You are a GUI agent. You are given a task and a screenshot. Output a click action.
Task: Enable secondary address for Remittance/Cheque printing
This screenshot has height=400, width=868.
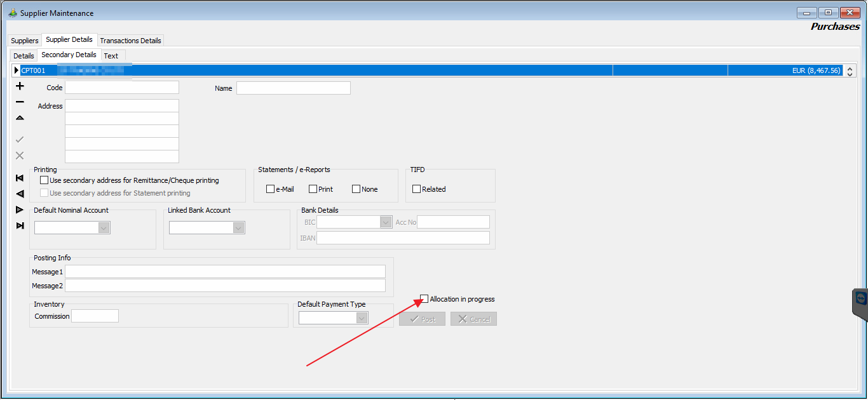coord(44,180)
